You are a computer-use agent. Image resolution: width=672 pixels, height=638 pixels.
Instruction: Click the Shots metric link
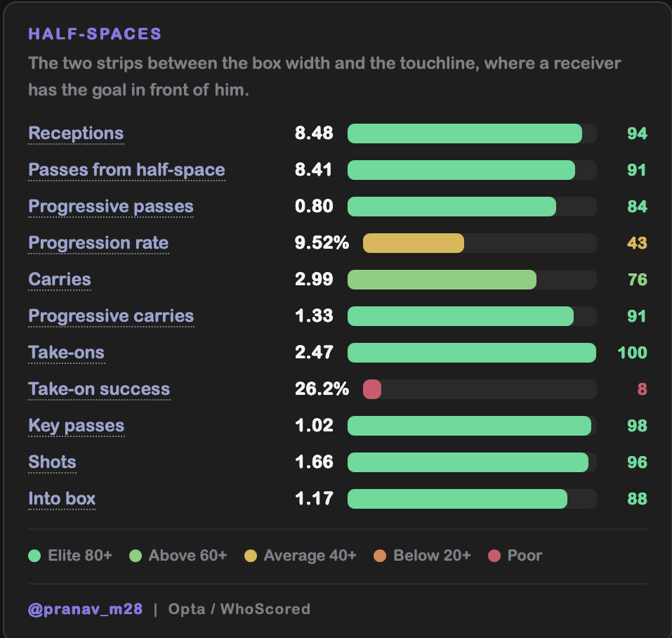[x=52, y=462]
